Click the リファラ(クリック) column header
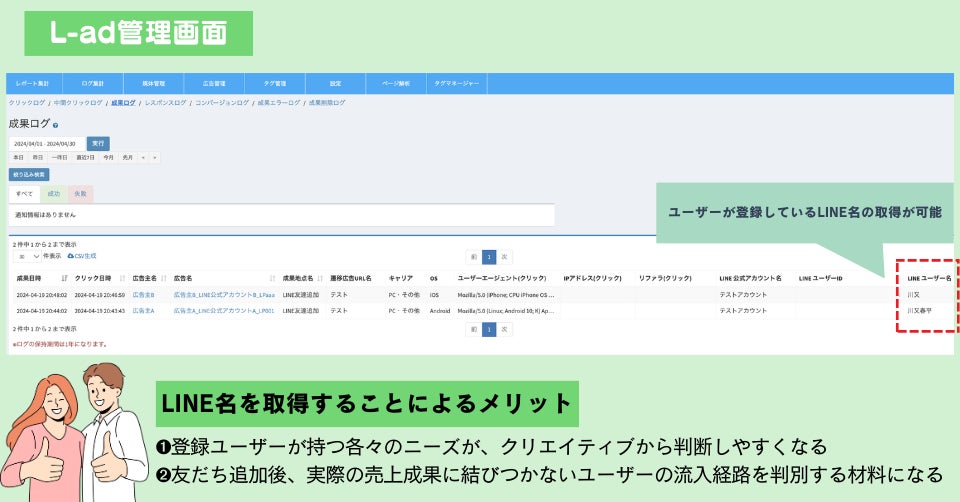 665,278
